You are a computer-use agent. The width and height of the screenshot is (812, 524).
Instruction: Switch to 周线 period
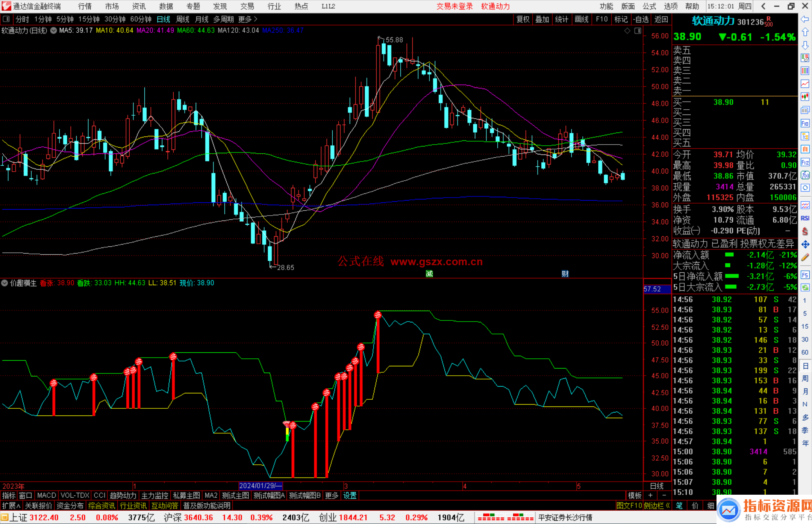182,19
